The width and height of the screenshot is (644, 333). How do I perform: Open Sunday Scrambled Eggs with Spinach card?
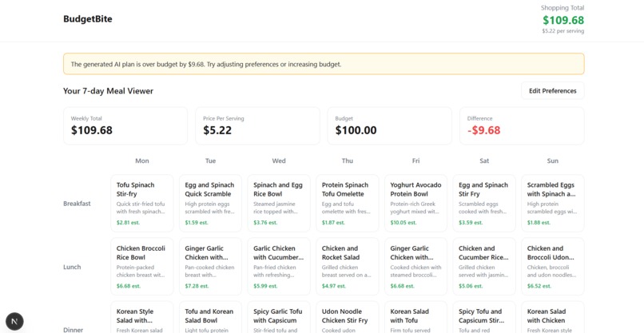coord(553,204)
